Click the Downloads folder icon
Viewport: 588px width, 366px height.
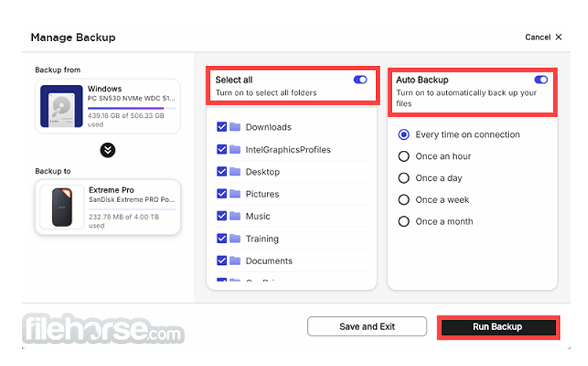click(235, 127)
